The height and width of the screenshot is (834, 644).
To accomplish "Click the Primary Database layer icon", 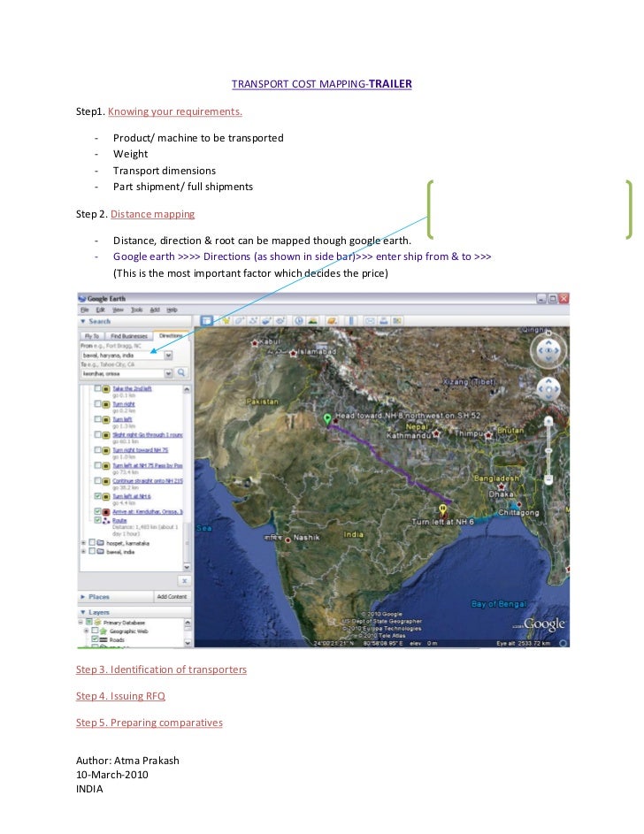I will [x=97, y=622].
